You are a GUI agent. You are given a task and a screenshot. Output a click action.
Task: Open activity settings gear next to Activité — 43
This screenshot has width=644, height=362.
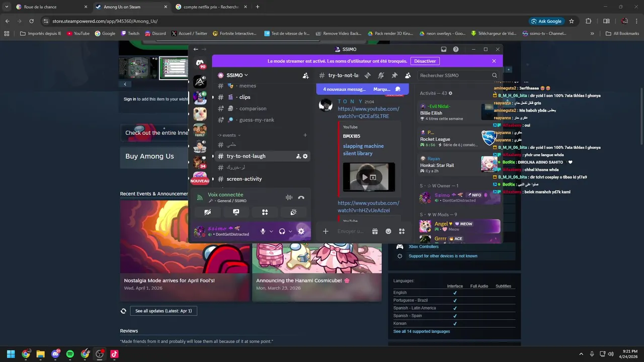coord(450,93)
